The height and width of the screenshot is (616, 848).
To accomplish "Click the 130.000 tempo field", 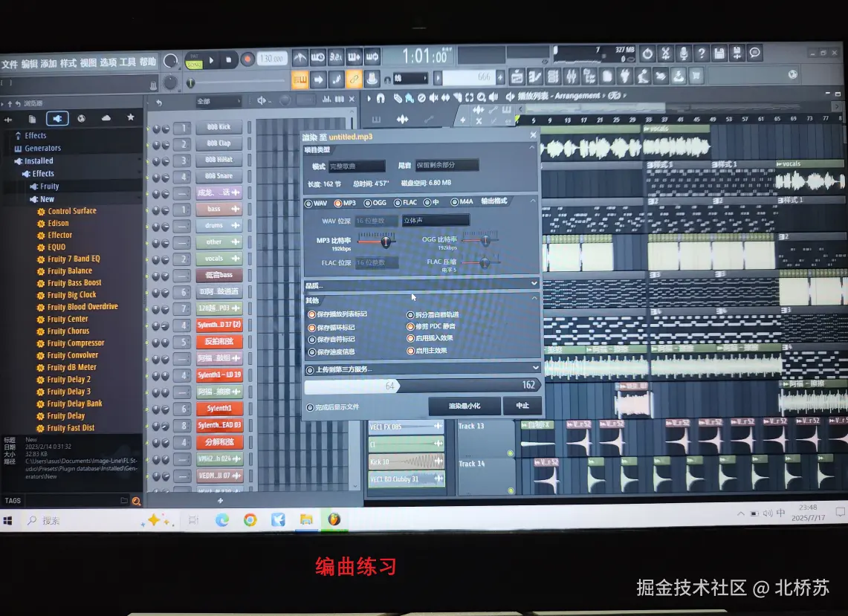I will tap(271, 59).
